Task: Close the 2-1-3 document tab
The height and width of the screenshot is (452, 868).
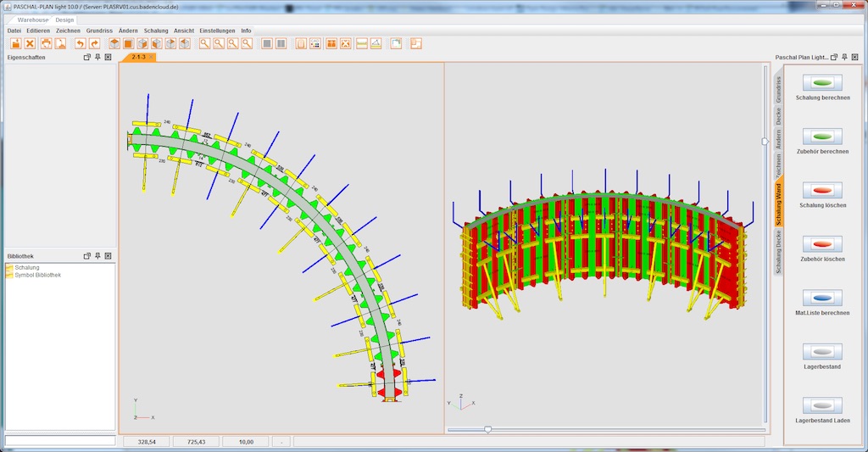Action: click(152, 57)
